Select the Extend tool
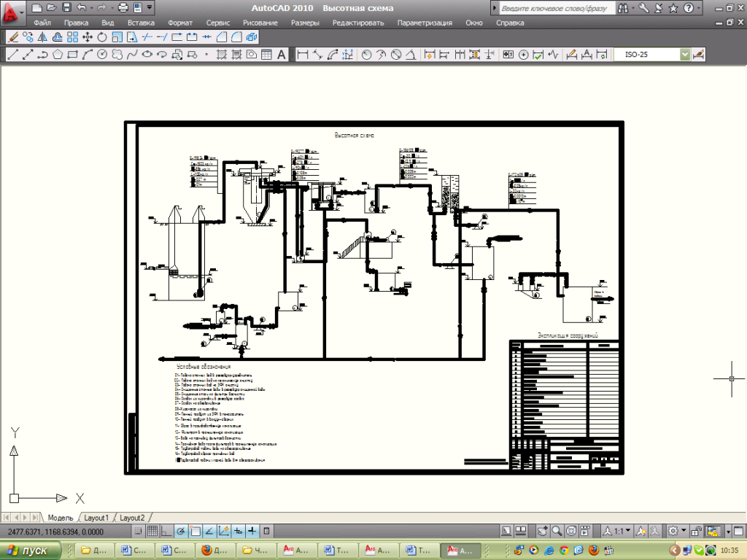Image resolution: width=747 pixels, height=560 pixels. (162, 37)
